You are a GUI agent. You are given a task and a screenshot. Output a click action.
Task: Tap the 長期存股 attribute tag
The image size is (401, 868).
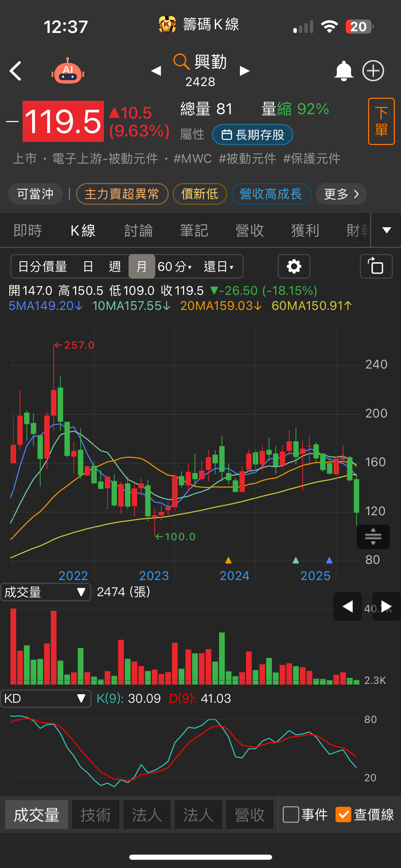pyautogui.click(x=253, y=135)
